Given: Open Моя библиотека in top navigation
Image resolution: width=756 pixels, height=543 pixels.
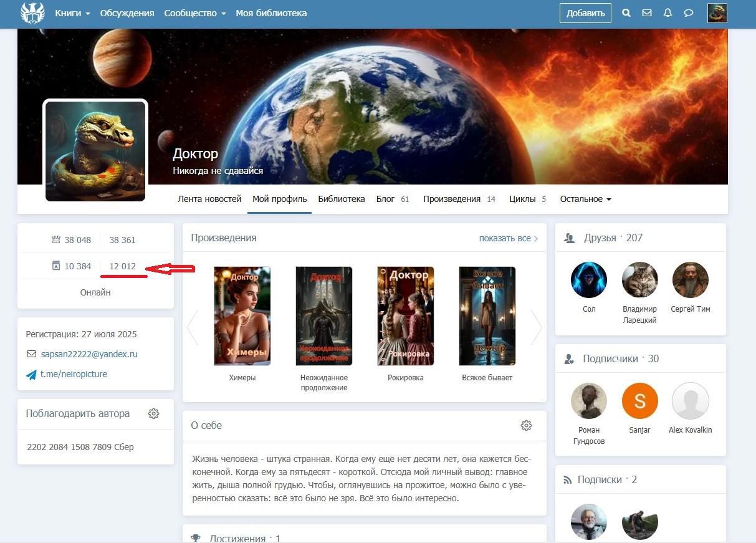Looking at the screenshot, I should [271, 12].
